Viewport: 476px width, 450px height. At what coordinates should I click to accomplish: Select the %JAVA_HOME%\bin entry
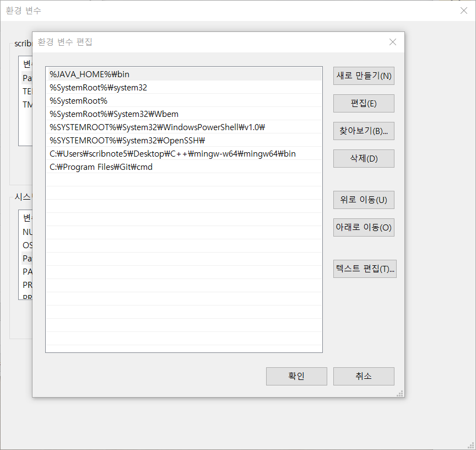[x=90, y=74]
